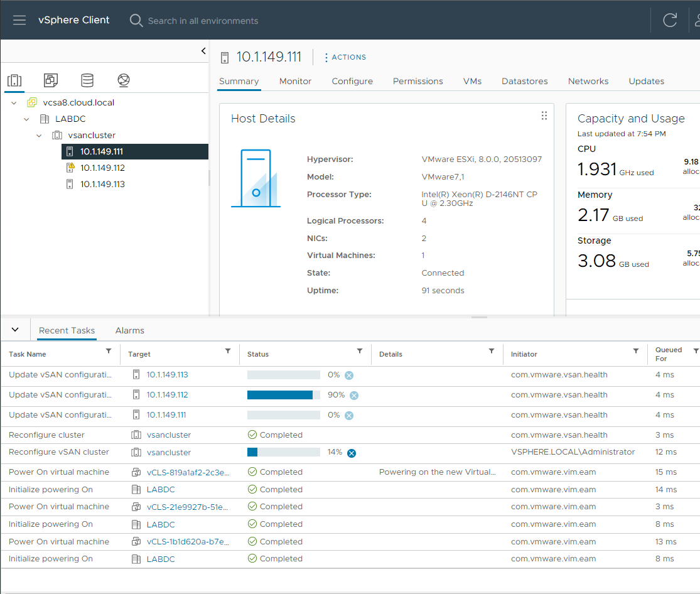Collapse the LABDC datacenter node
The width and height of the screenshot is (700, 594).
26,118
